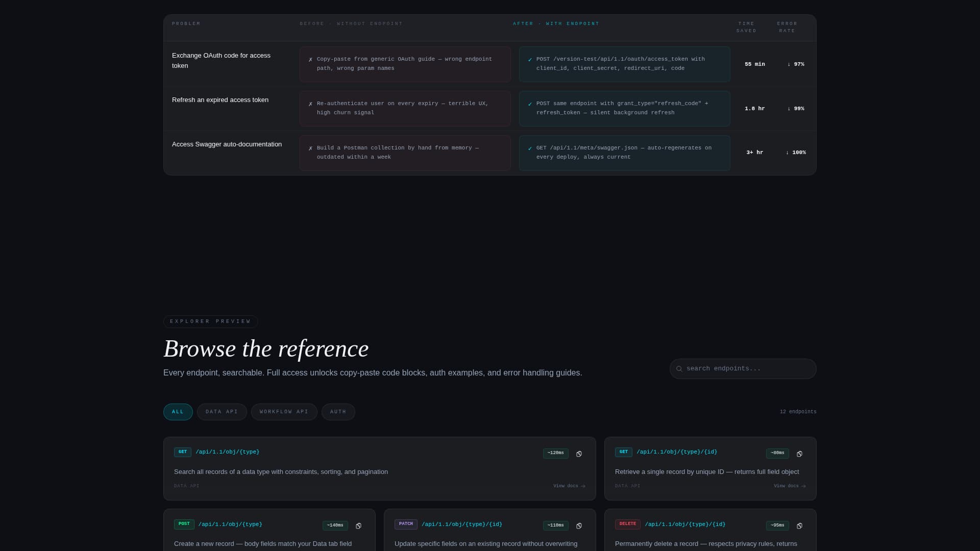Viewport: 980px width, 551px height.
Task: Click the POST /version-test oauth access_token cell
Action: (x=624, y=64)
